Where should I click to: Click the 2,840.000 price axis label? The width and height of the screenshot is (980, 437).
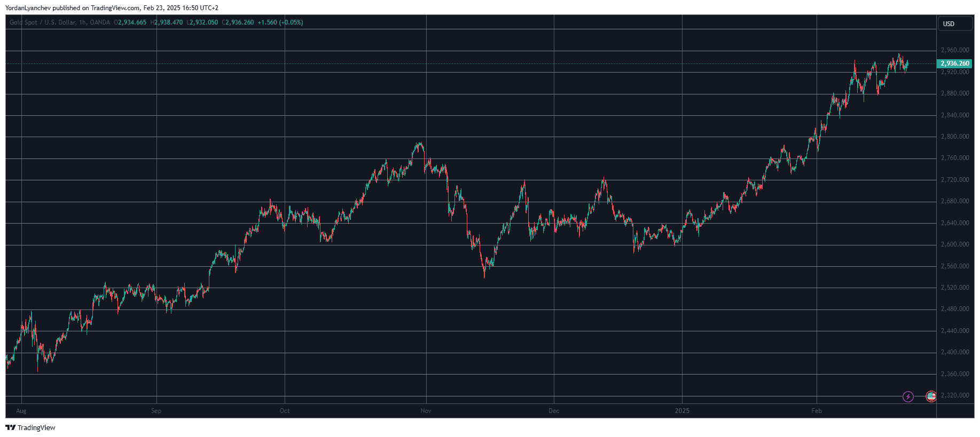pyautogui.click(x=955, y=115)
